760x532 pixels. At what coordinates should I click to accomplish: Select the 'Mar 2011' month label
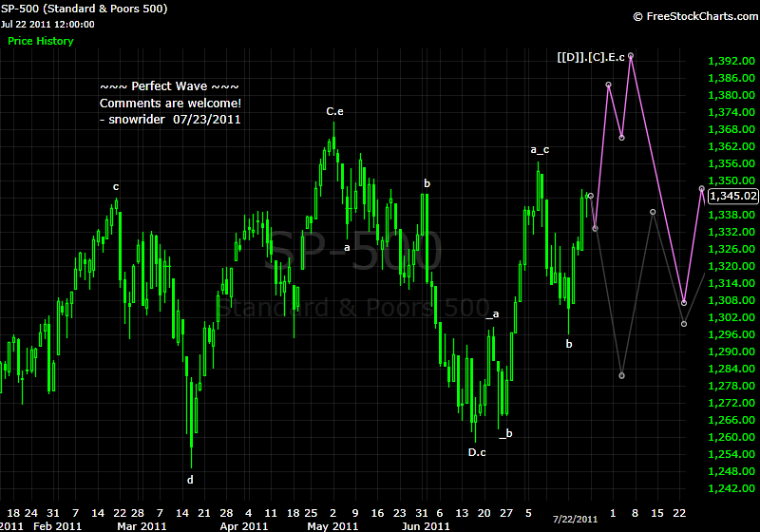[142, 526]
